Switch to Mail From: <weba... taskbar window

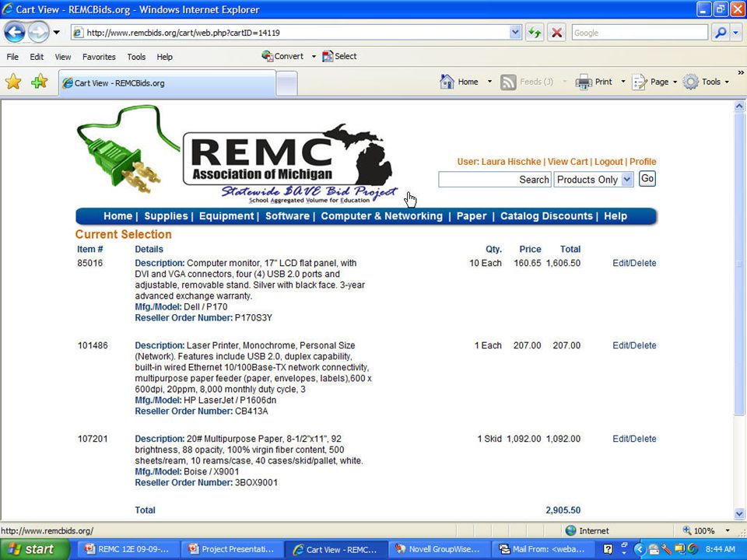(542, 549)
